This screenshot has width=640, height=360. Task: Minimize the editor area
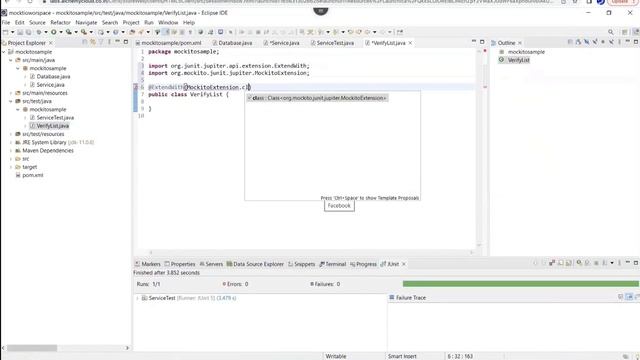point(474,42)
